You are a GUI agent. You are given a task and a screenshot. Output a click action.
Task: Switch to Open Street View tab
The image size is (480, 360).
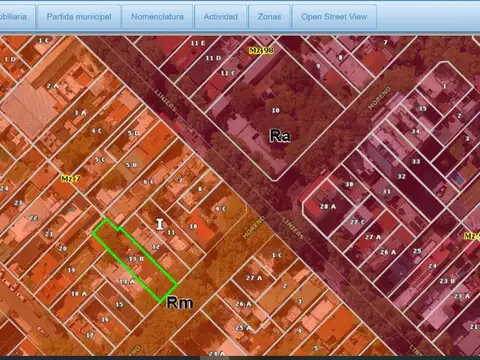coord(334,17)
